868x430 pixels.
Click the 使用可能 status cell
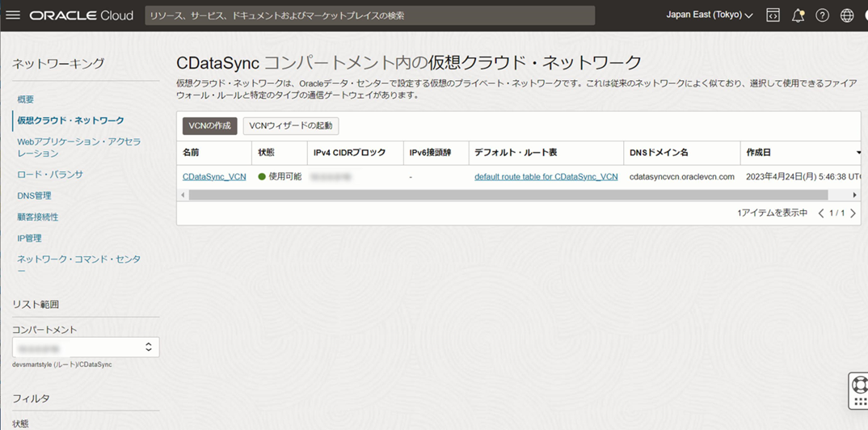280,177
